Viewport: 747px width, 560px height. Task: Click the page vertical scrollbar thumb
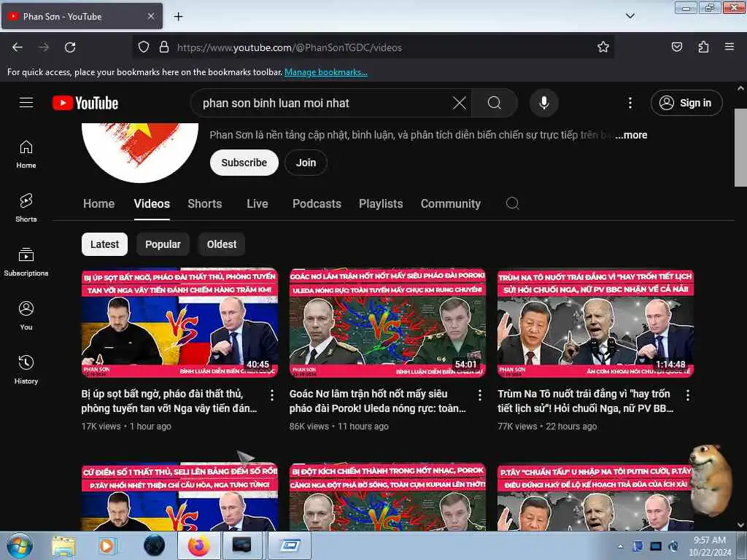tap(740, 147)
